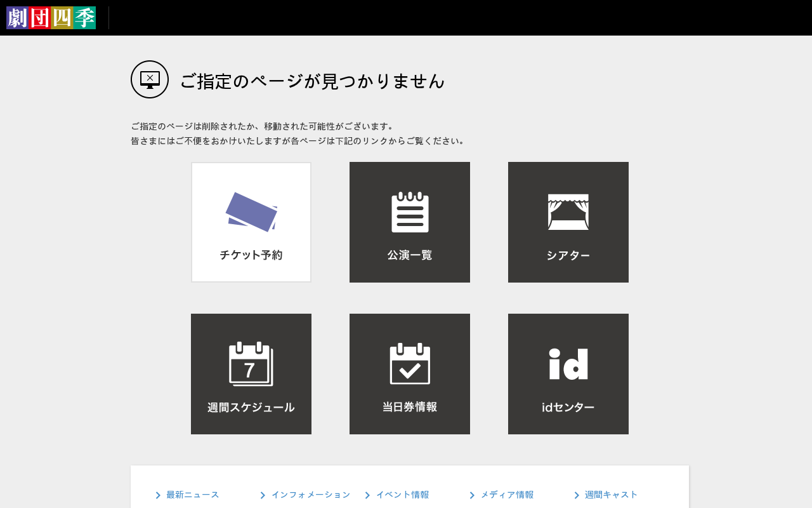The image size is (812, 508).
Task: Go to the 週間キャスト link
Action: coord(612,495)
